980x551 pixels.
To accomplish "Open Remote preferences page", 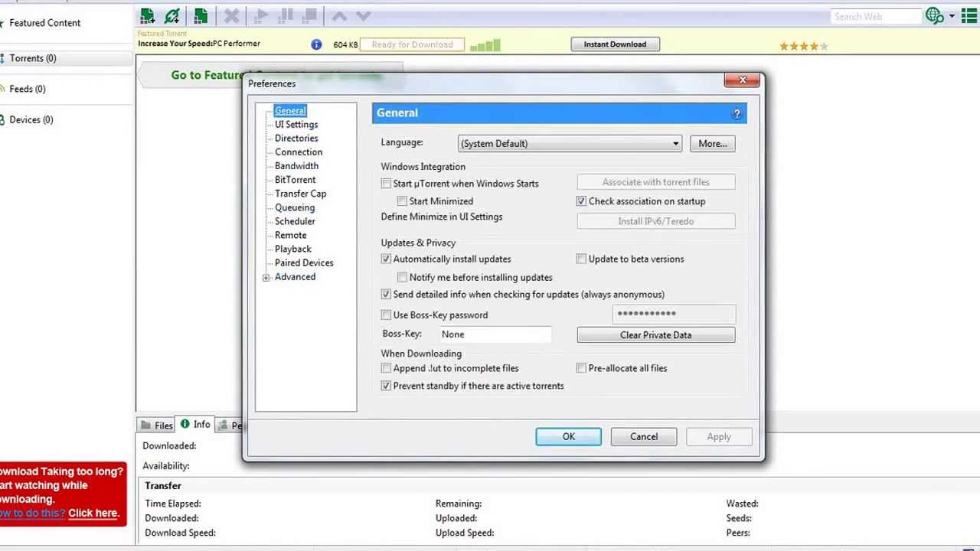I will pyautogui.click(x=290, y=235).
